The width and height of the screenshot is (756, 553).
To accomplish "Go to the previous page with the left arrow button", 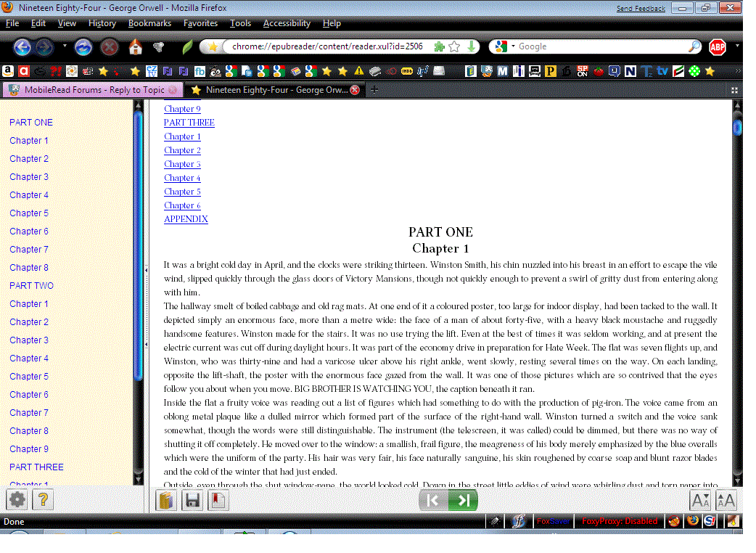I will [433, 500].
